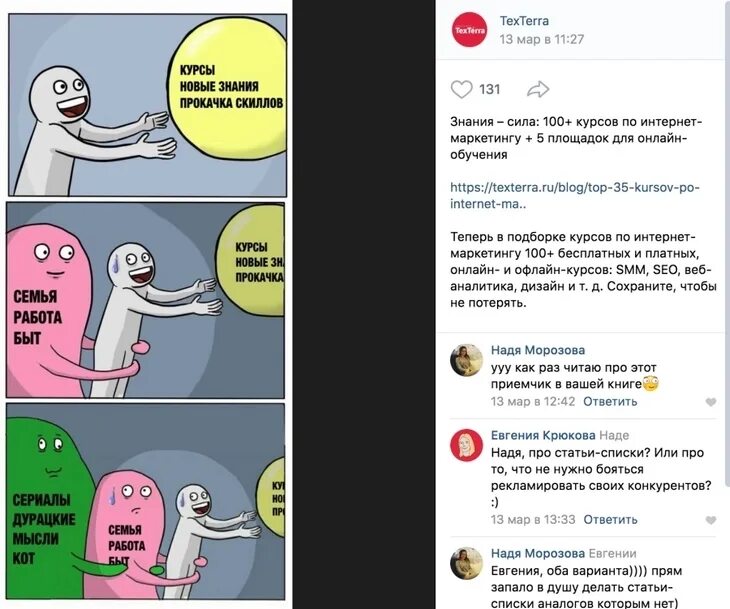Open Евгения Крюкова's profile name
This screenshot has height=609, width=730.
coord(543,435)
